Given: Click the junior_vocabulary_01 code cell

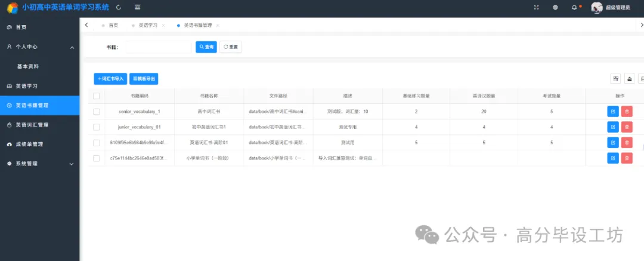Looking at the screenshot, I should (x=139, y=127).
